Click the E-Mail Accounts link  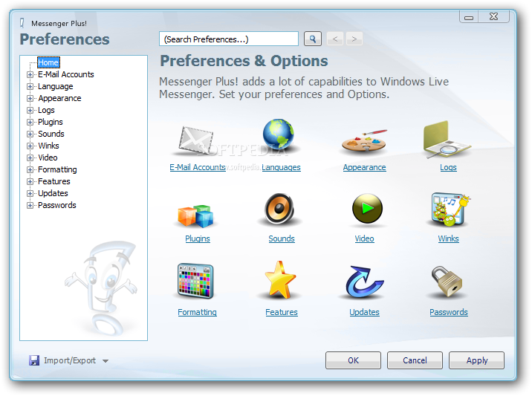tap(198, 167)
